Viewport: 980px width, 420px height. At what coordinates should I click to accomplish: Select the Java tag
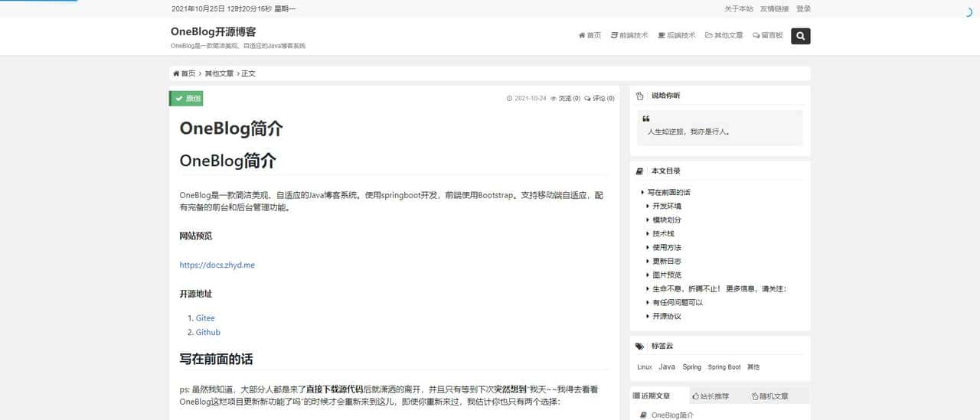[667, 367]
